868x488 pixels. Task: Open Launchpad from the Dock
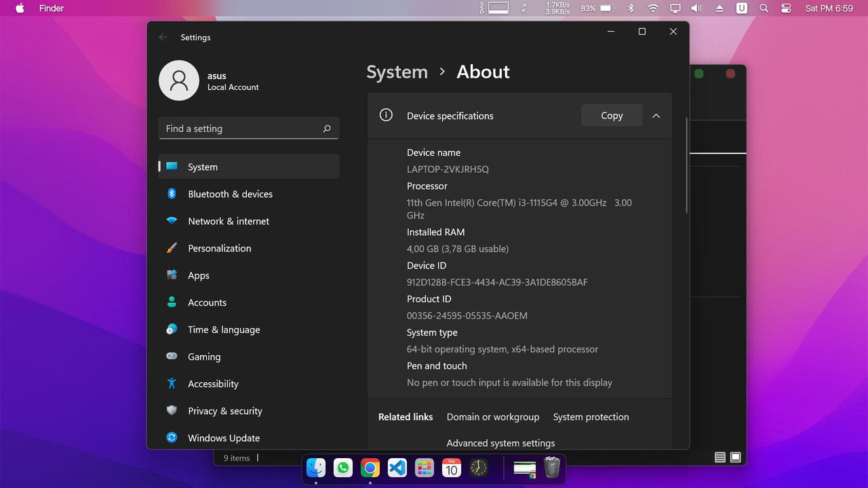[425, 468]
